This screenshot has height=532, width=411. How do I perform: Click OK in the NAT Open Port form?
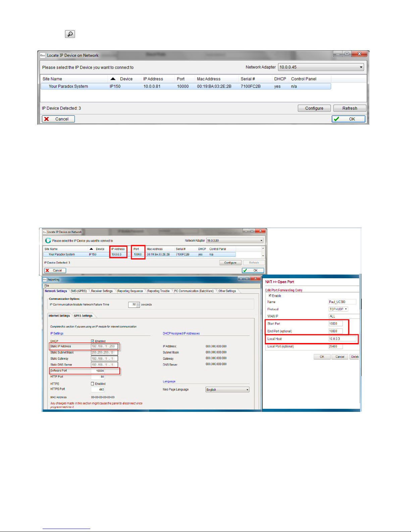pyautogui.click(x=322, y=357)
